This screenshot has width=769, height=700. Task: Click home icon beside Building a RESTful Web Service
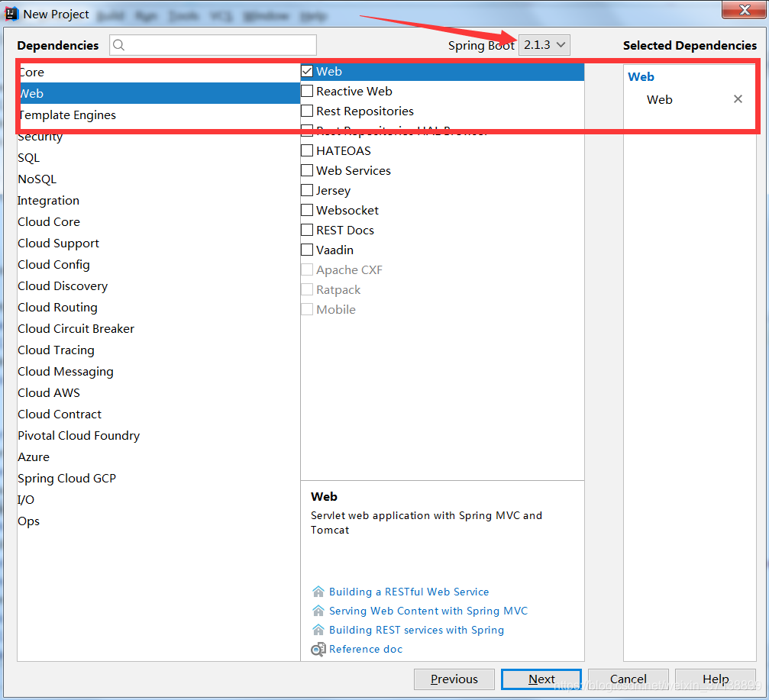pyautogui.click(x=318, y=592)
